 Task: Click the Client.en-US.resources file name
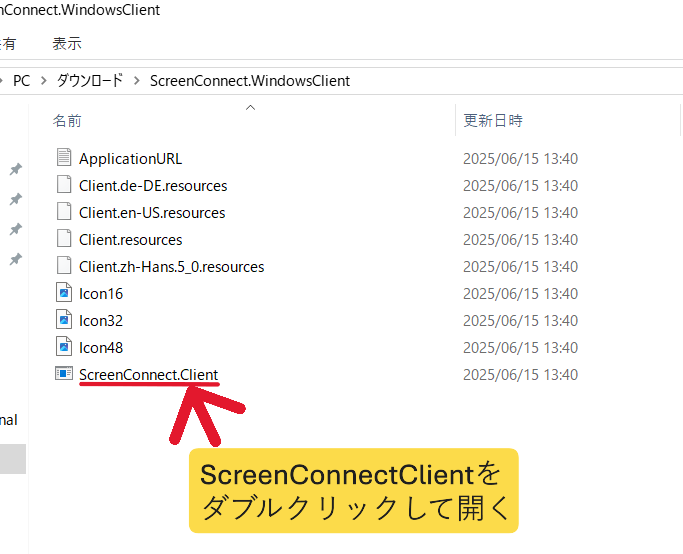point(152,213)
